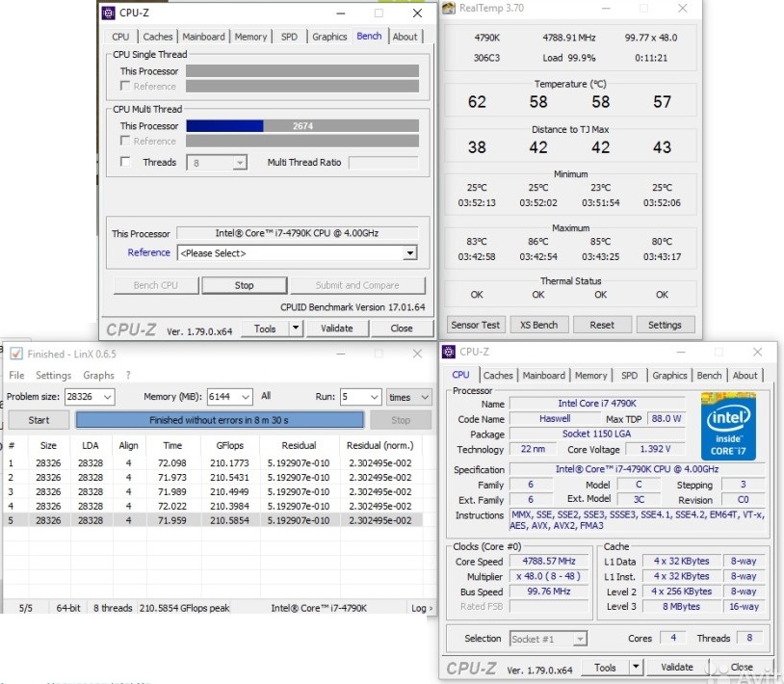Open Memory tab in lower CPU-Z window
784x684 pixels.
pos(590,376)
